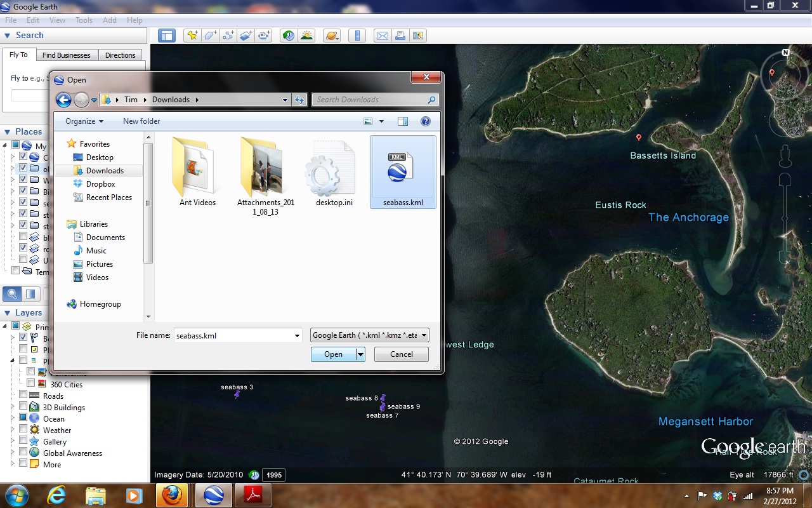Open the file type filter dropdown
Screen dimensions: 812x508
coord(369,335)
